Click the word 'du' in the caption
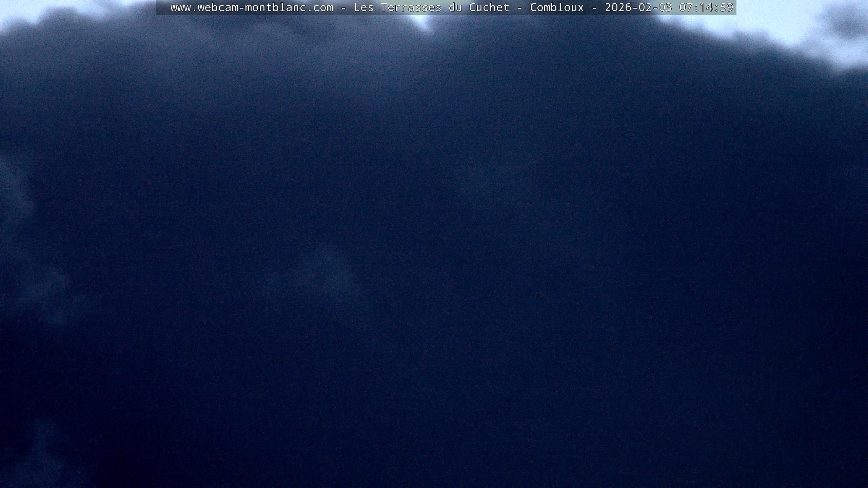Screen dimensions: 868x488 pos(455,7)
